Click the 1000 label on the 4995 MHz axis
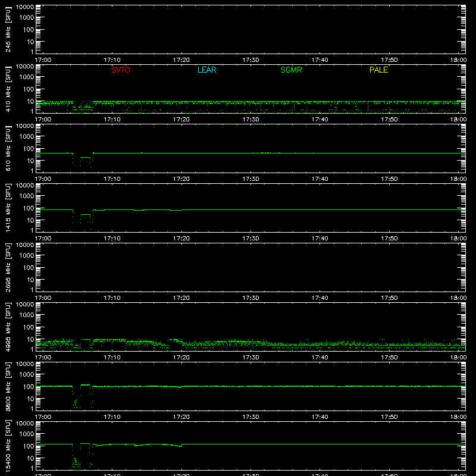Screen dimensions: 476x476 pyautogui.click(x=27, y=315)
